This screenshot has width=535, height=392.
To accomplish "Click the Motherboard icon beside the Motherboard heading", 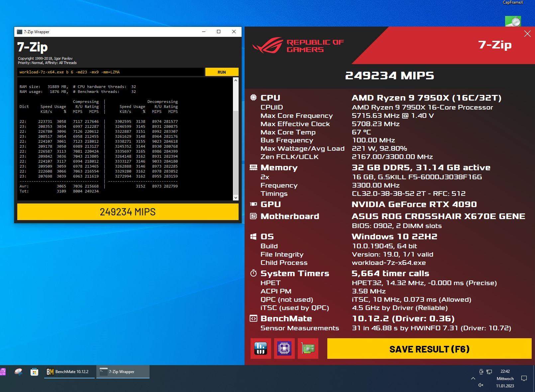I will click(x=253, y=216).
